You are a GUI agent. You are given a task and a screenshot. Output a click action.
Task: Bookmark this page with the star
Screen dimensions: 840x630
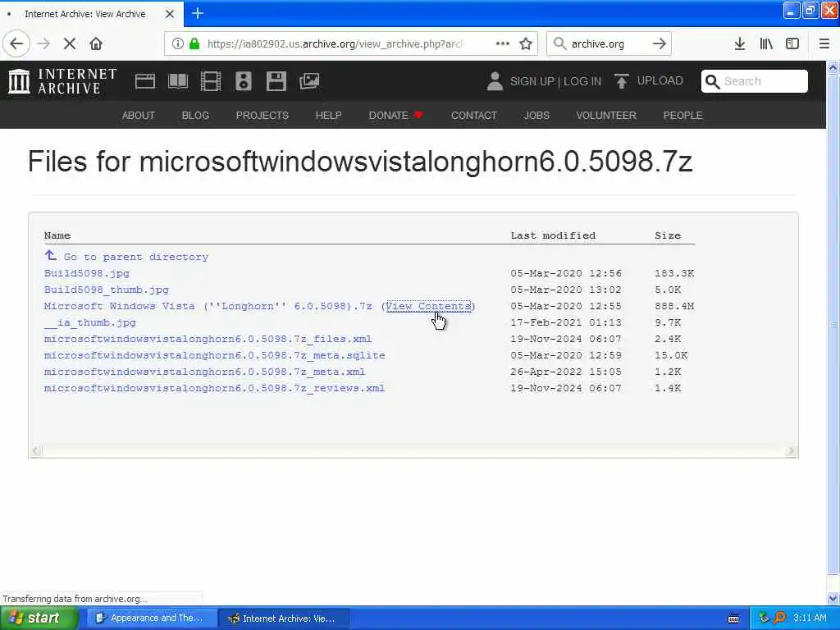[526, 44]
